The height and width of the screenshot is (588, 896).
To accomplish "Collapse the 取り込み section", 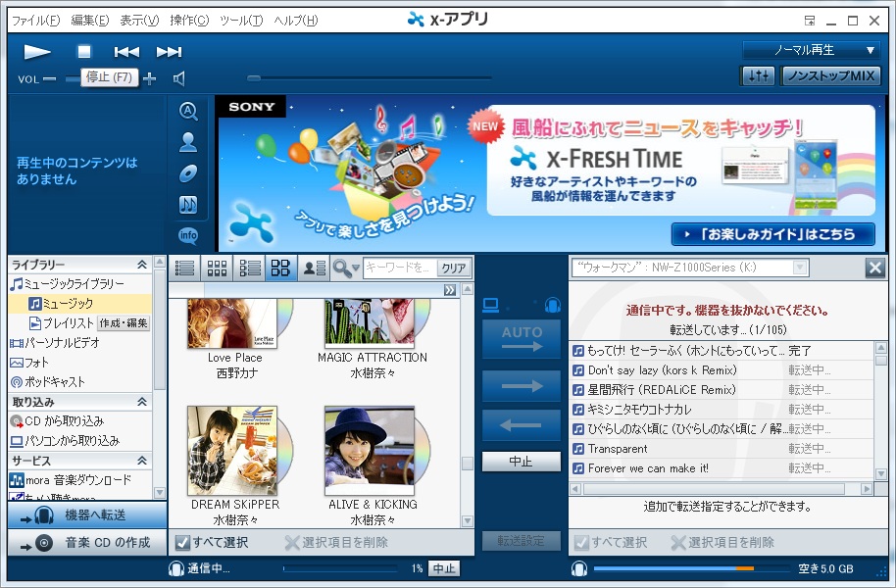I will coord(142,402).
